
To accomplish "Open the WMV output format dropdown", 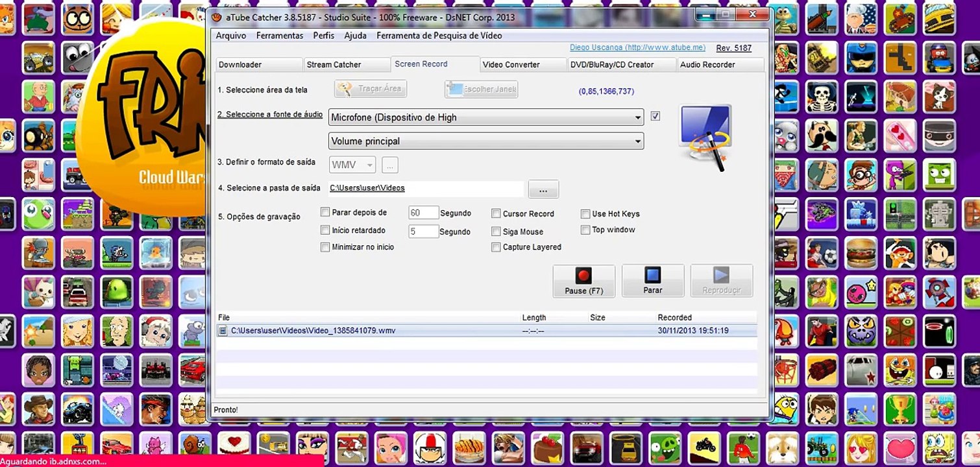I will click(x=352, y=165).
